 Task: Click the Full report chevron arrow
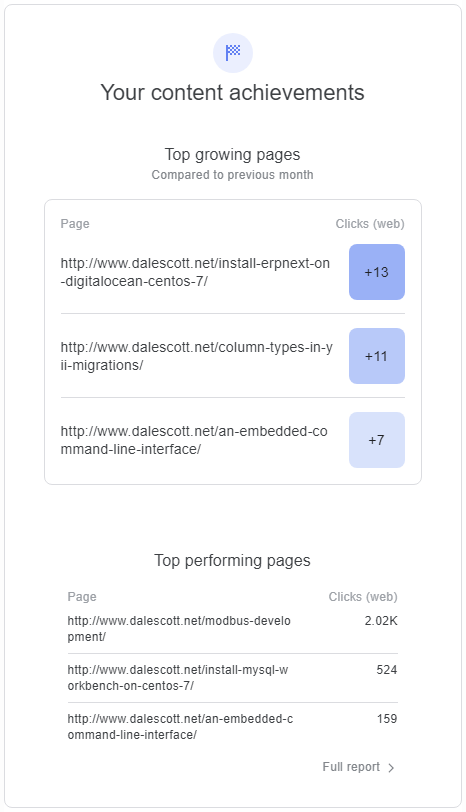[x=391, y=767]
